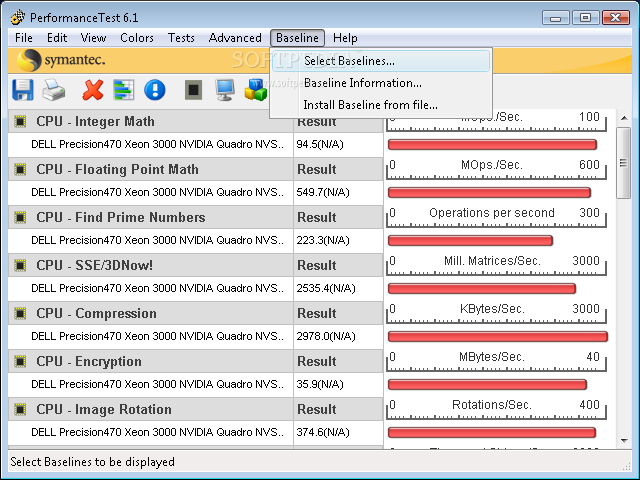This screenshot has height=480, width=640.
Task: Open the Help menu
Action: [x=345, y=38]
